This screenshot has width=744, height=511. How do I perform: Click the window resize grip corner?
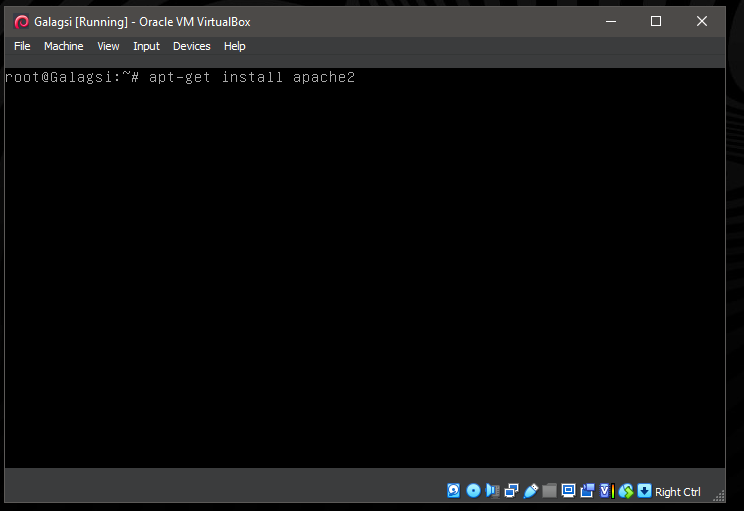tap(719, 496)
